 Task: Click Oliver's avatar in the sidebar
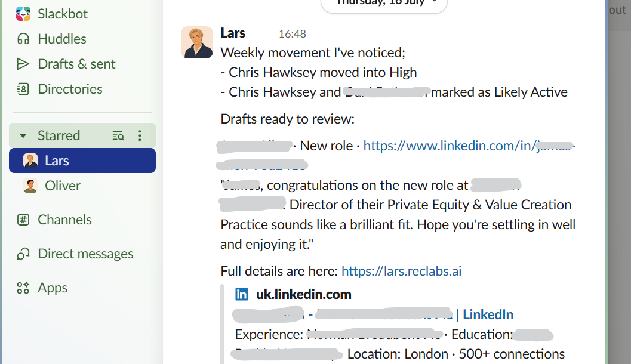30,186
